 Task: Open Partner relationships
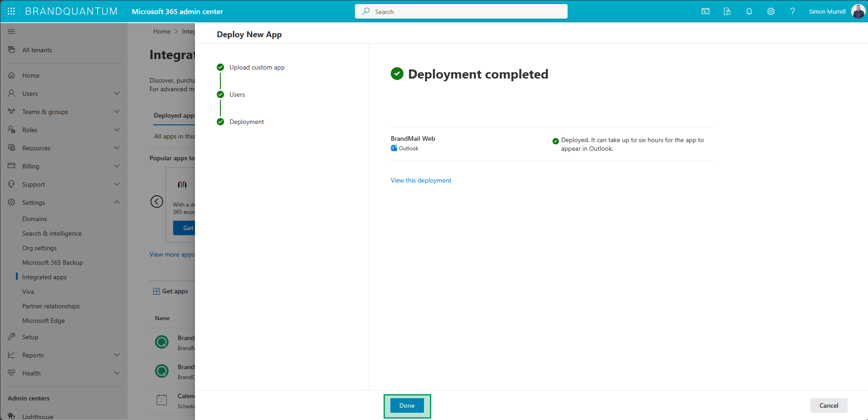click(51, 306)
